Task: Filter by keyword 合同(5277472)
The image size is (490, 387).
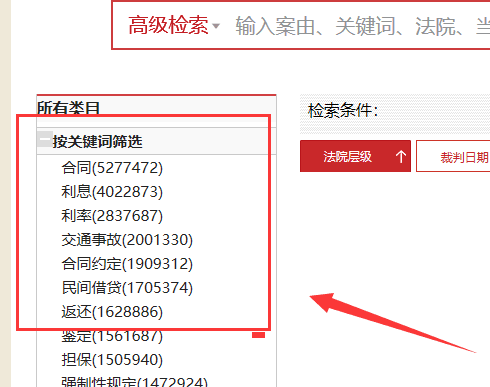Action: [112, 167]
